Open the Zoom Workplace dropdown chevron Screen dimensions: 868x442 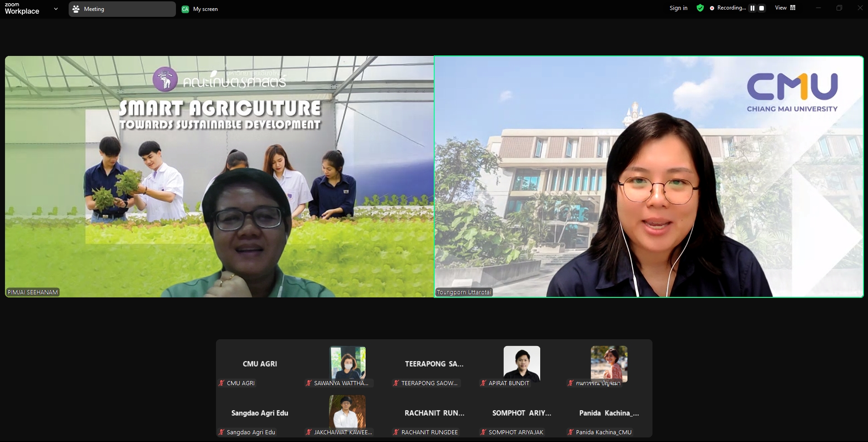point(56,9)
